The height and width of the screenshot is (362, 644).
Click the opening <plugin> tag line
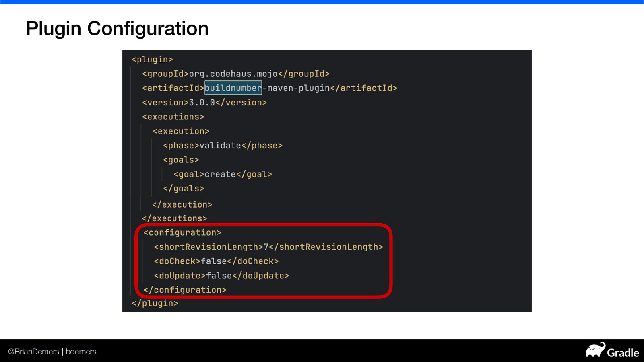[152, 60]
